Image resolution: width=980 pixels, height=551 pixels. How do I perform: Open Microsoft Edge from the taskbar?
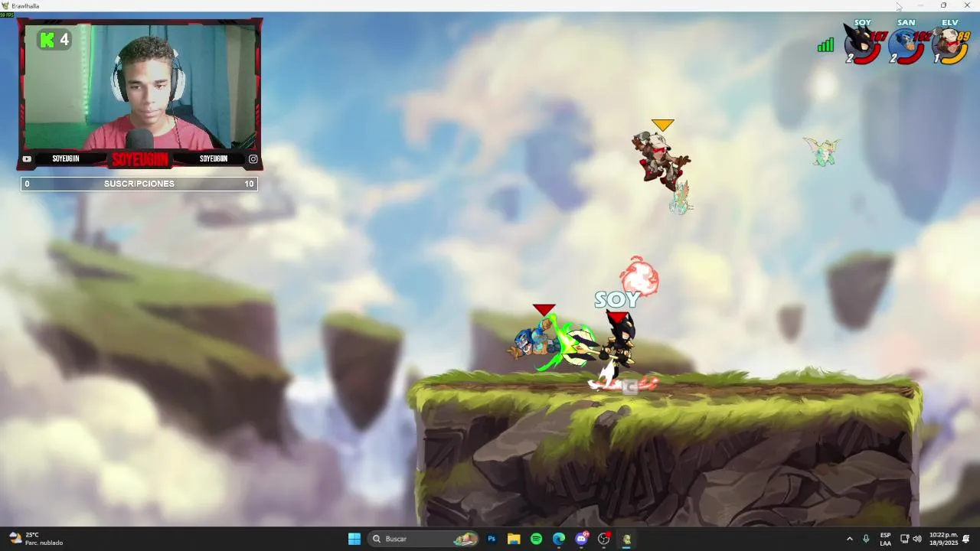click(559, 539)
